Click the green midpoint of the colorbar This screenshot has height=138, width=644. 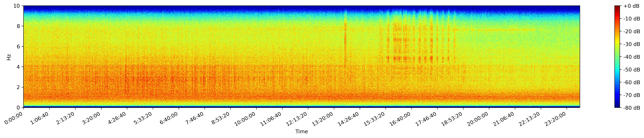(x=617, y=57)
